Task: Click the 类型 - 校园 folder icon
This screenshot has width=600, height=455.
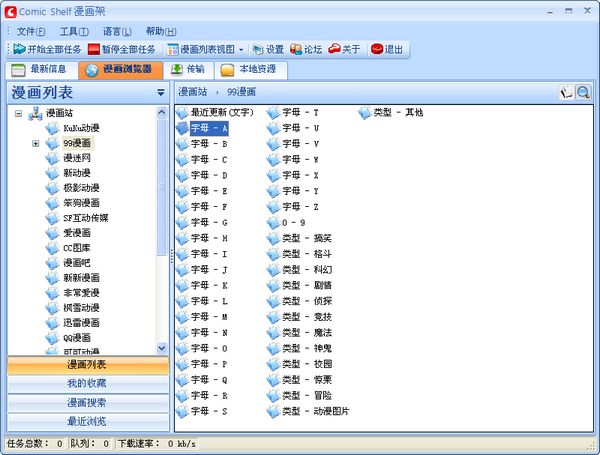Action: [x=274, y=364]
